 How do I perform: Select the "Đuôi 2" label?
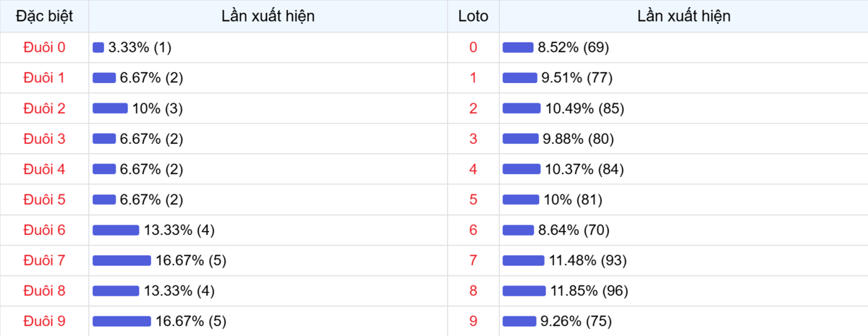pyautogui.click(x=44, y=109)
